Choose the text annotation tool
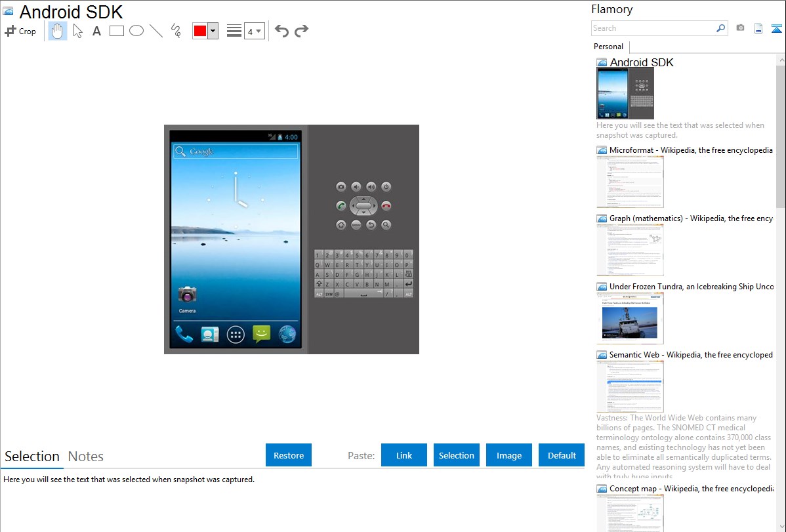 (x=96, y=31)
